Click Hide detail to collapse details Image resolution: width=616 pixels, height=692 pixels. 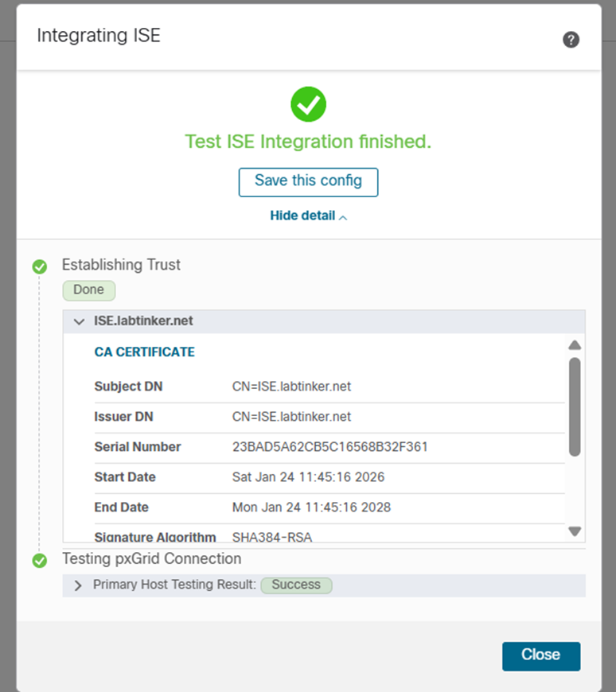tap(308, 216)
